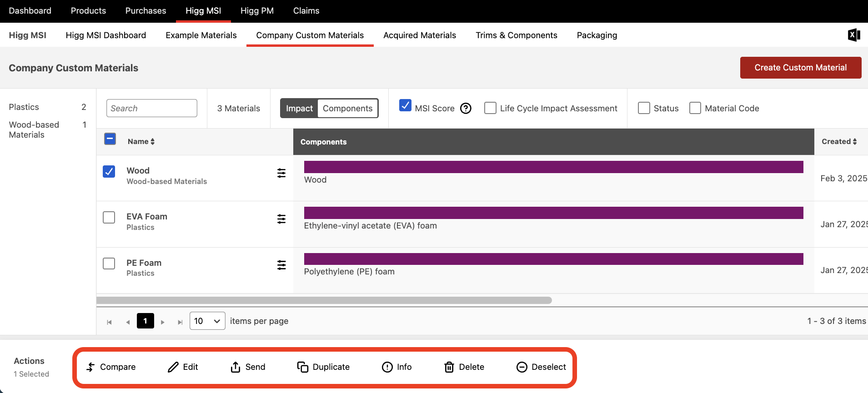Open the Acquired Materials tab
Screen dimensions: 868x393
click(420, 35)
